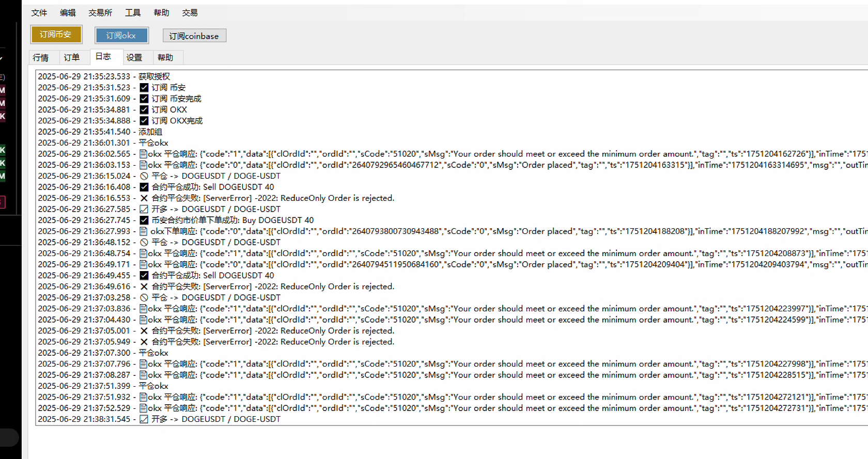Open the 文件 menu
The width and height of the screenshot is (868, 459).
pyautogui.click(x=39, y=13)
